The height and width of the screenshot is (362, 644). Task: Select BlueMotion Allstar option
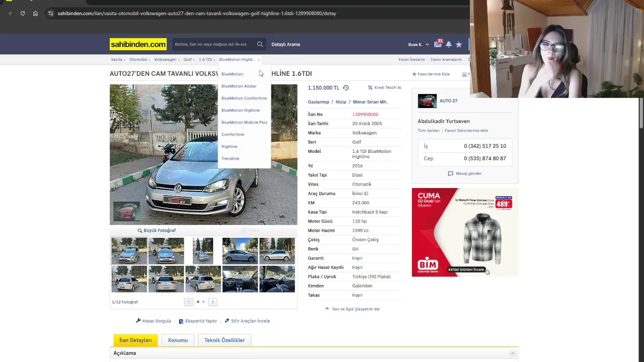tap(239, 86)
